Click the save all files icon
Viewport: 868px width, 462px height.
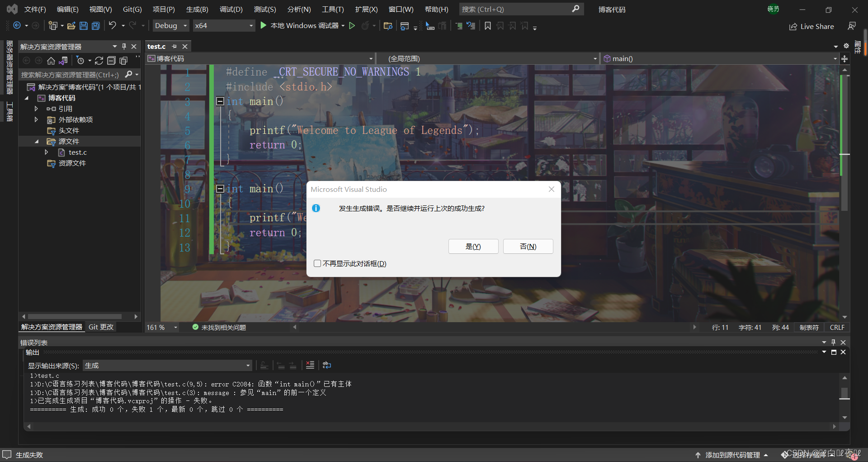pyautogui.click(x=96, y=26)
